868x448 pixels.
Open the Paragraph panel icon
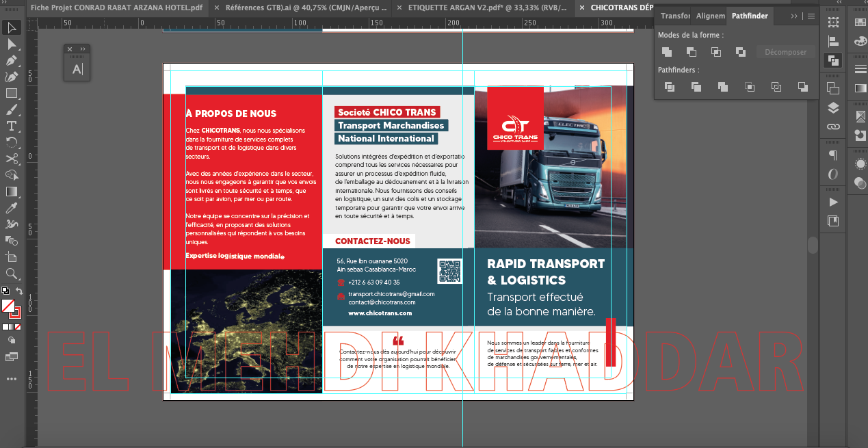(832, 155)
